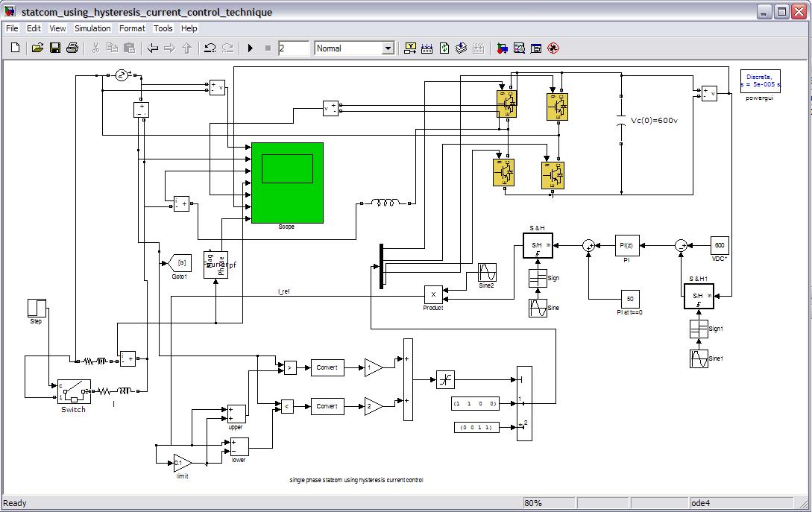Select the PI(z) controller block
The width and height of the screenshot is (812, 512).
[x=627, y=245]
